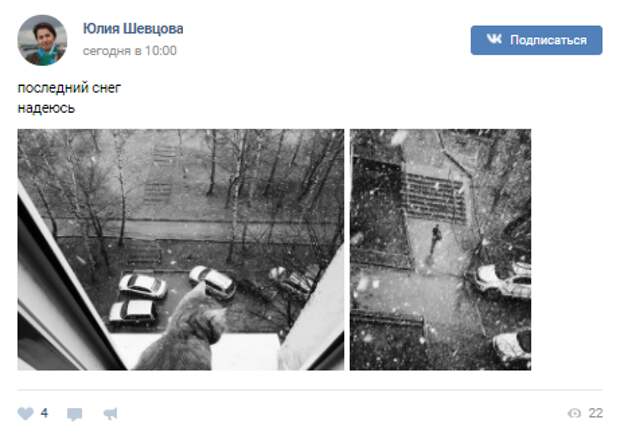This screenshot has height=439, width=620.
Task: Open Юлия Шевцова's profile name link
Action: (x=133, y=29)
